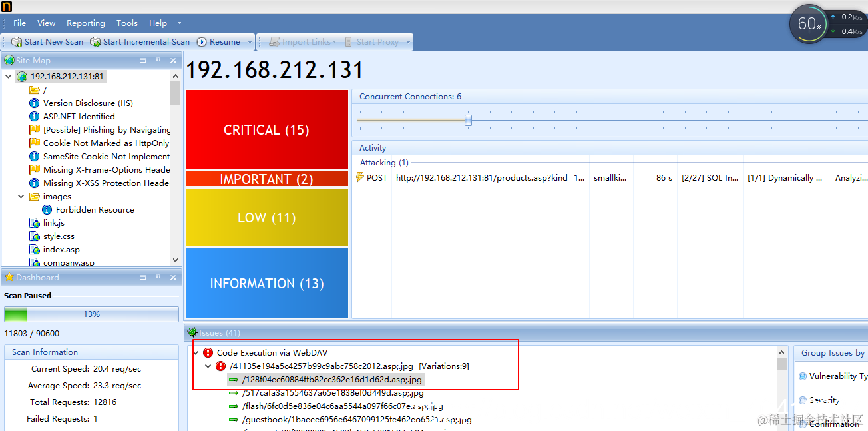868x431 pixels.
Task: Click the Start Incremental Scan label
Action: 146,42
